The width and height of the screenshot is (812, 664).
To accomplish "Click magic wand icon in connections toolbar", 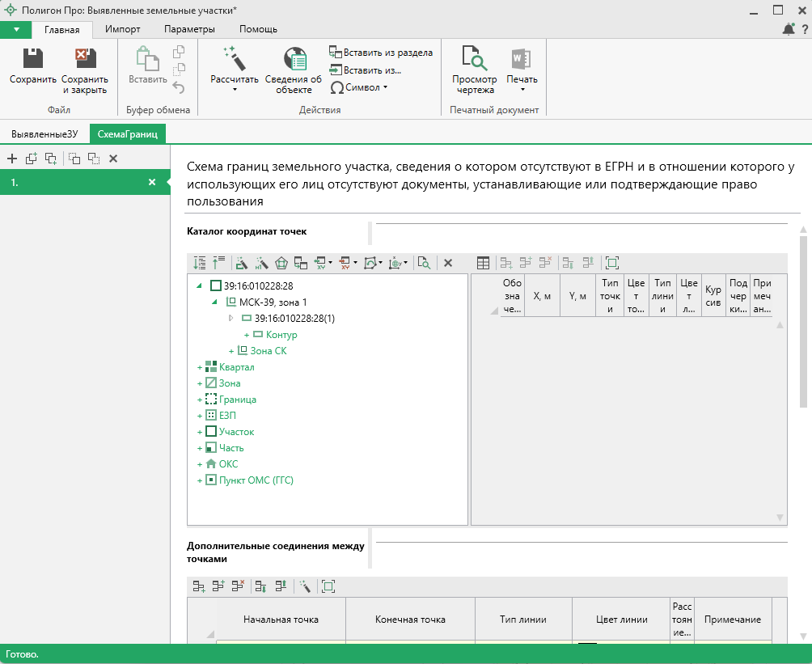I will point(305,586).
